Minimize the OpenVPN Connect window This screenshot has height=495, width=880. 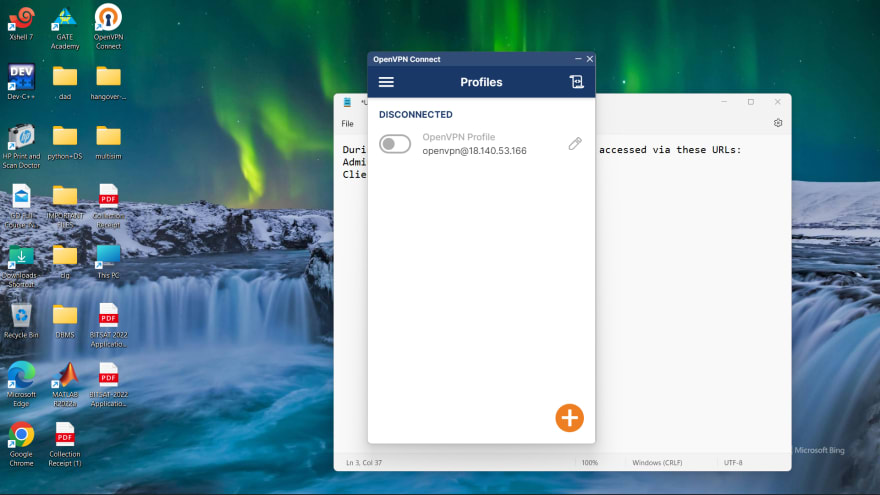click(x=578, y=59)
